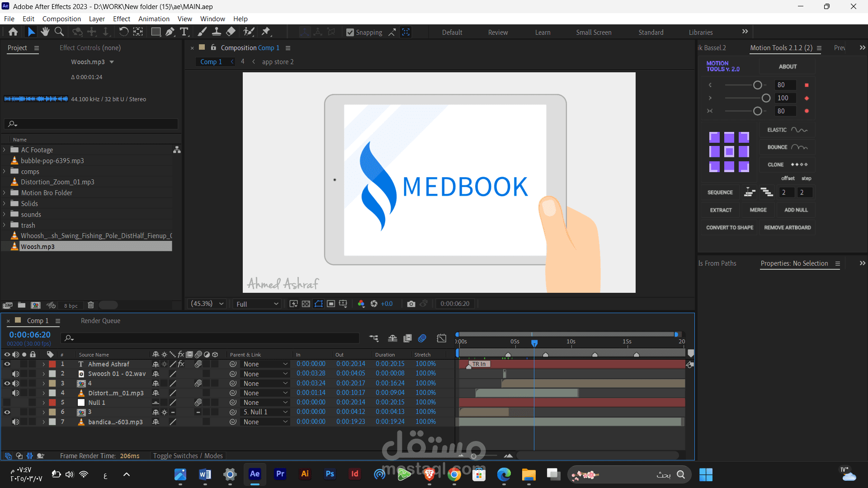
Task: Choose the Zoom magnifier tool
Action: [x=59, y=32]
